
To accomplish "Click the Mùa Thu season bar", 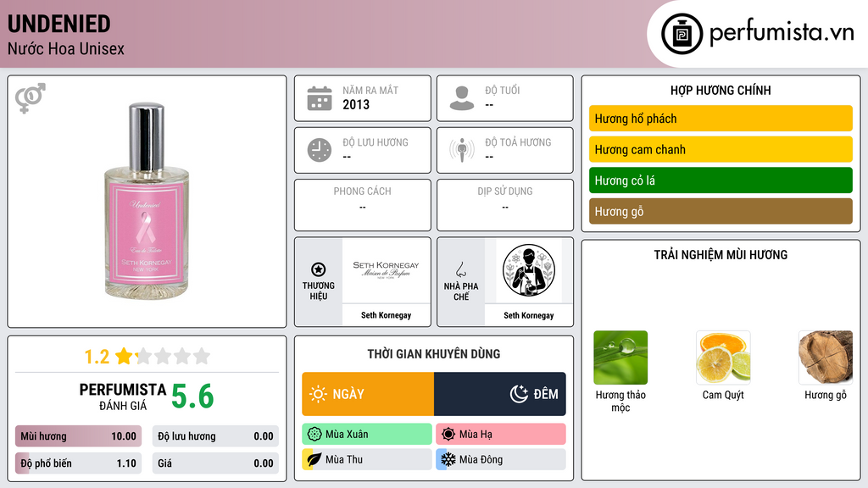I will pyautogui.click(x=367, y=459).
